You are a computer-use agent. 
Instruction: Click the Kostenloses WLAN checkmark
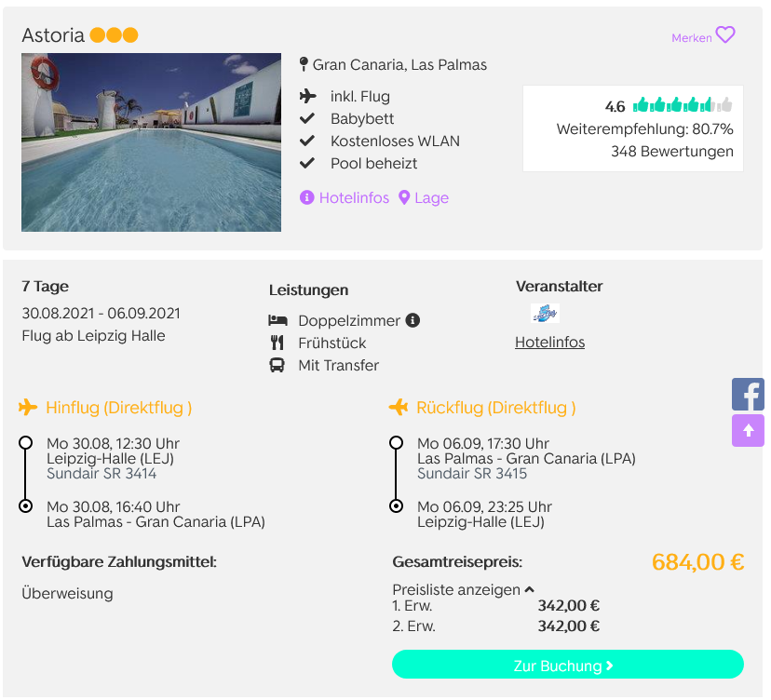[x=306, y=141]
